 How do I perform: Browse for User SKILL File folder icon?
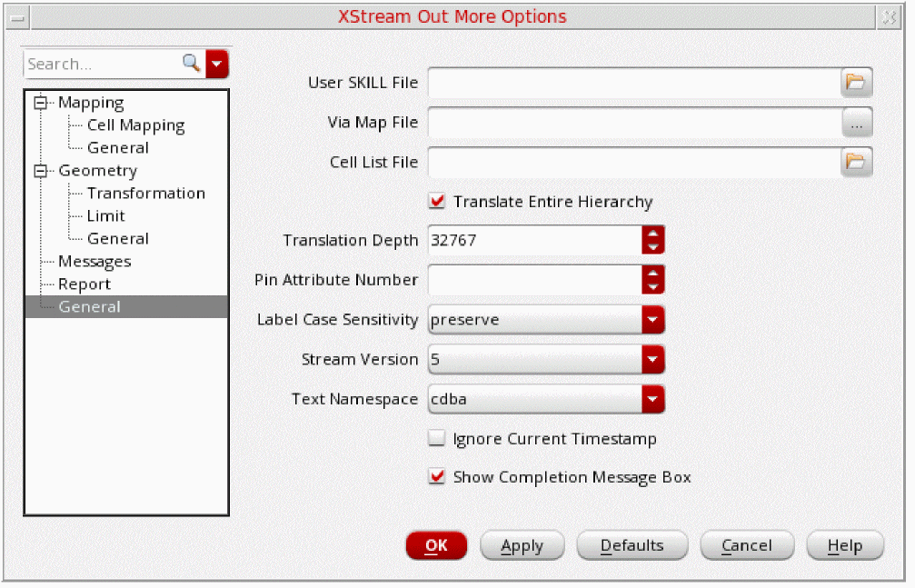pos(856,82)
